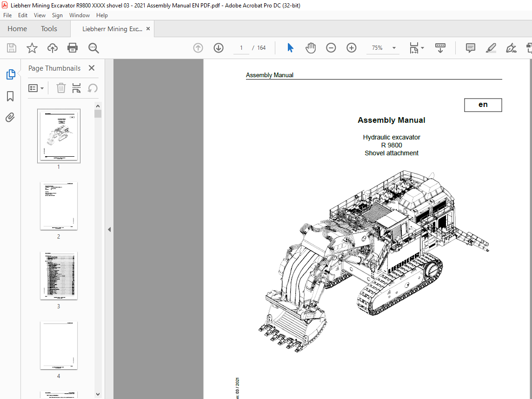Open the Bookmarks sidebar panel
The image size is (532, 399).
pos(10,96)
